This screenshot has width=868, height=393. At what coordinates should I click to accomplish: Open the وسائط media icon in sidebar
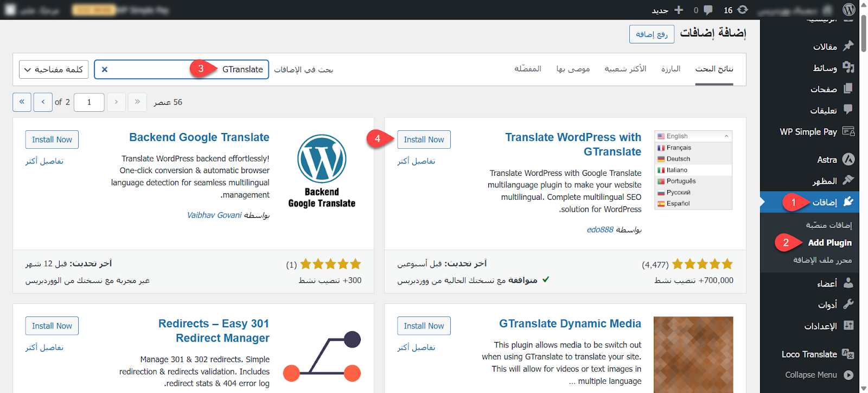pyautogui.click(x=848, y=67)
